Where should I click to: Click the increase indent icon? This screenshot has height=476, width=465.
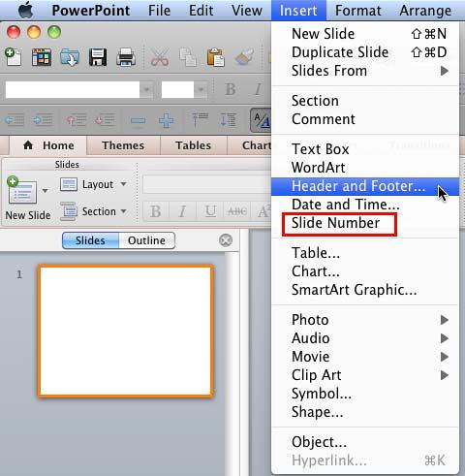click(x=43, y=120)
